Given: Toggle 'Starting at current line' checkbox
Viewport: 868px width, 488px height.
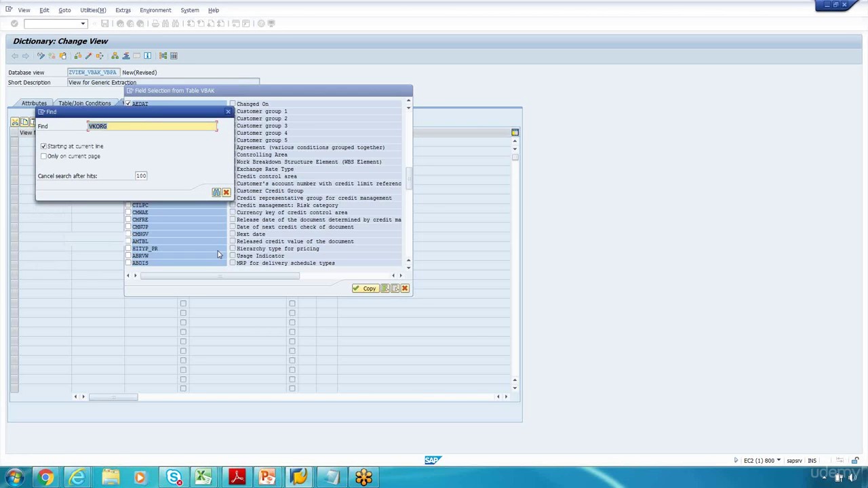Looking at the screenshot, I should point(43,146).
